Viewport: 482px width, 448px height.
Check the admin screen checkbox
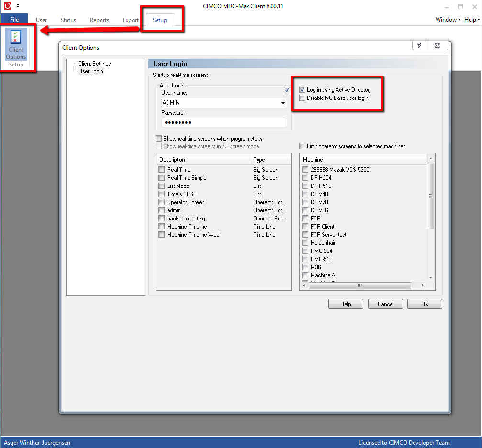pos(162,210)
